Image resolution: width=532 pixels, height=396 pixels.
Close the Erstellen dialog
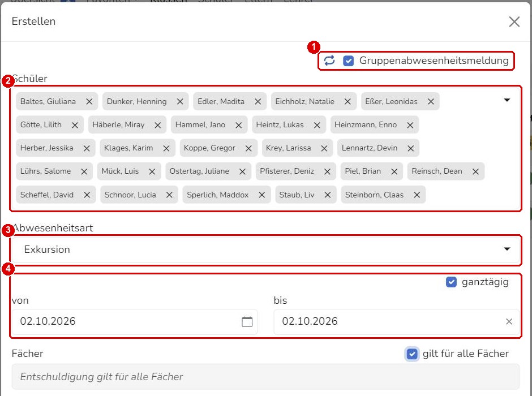[514, 21]
